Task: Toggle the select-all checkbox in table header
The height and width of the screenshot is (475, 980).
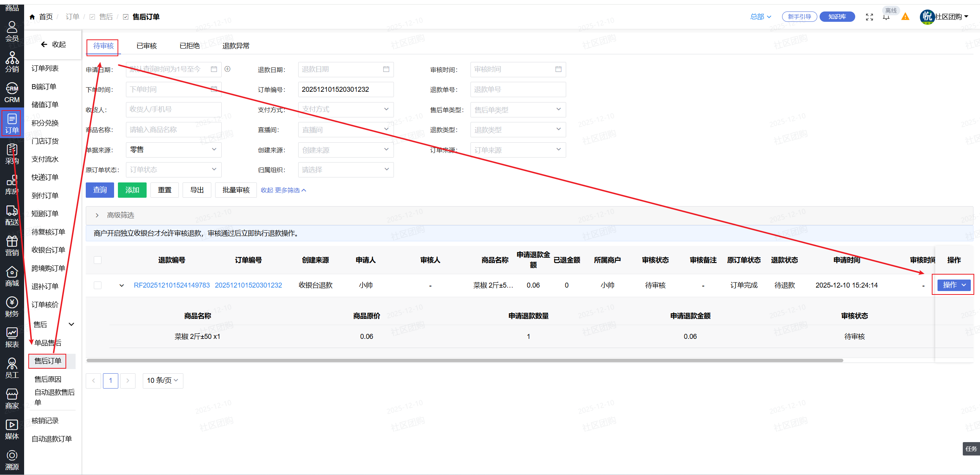Action: 98,260
